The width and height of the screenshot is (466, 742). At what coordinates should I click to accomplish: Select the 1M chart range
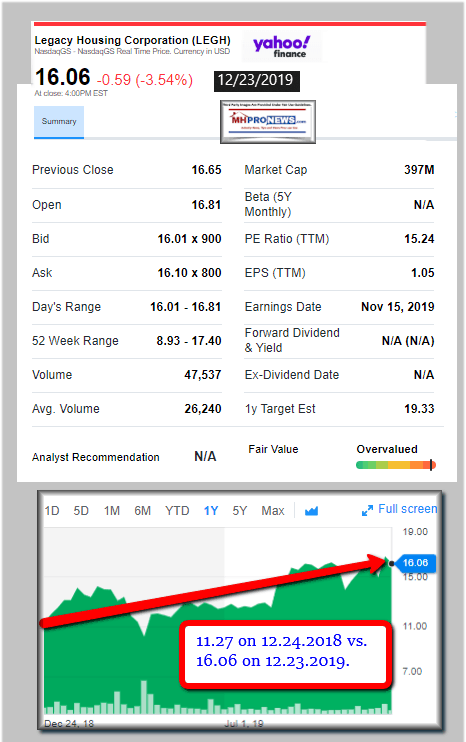click(112, 511)
